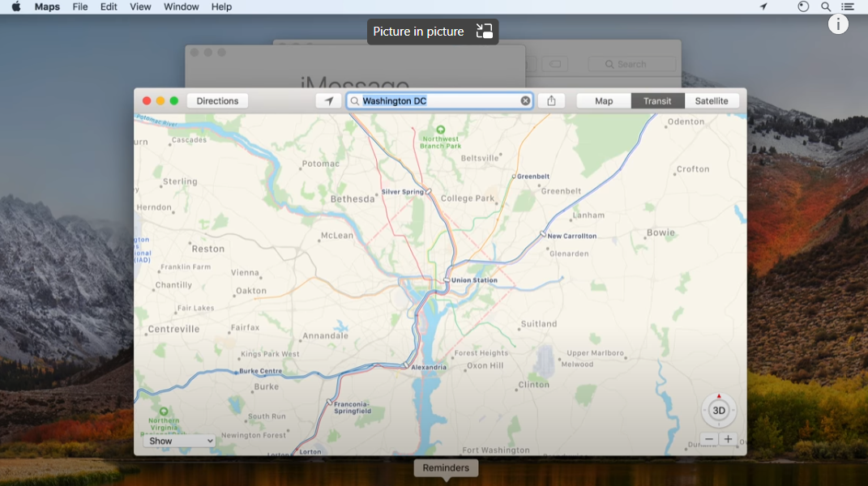Screen dimensions: 868x486
Task: Click the Sterling map label
Action: [x=180, y=181]
